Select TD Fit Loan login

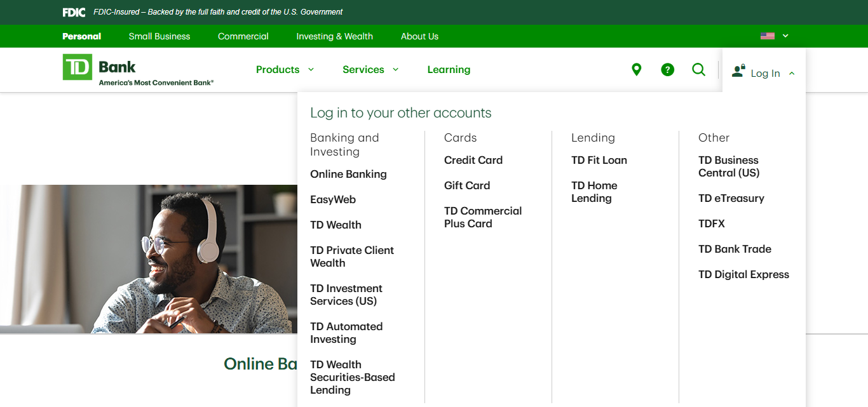[599, 160]
